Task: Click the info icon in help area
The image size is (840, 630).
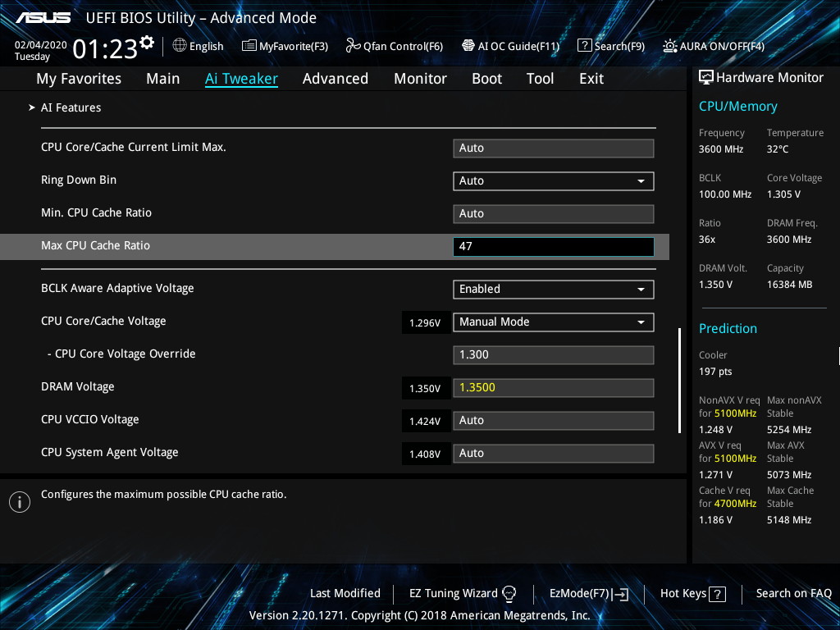Action: click(x=20, y=502)
